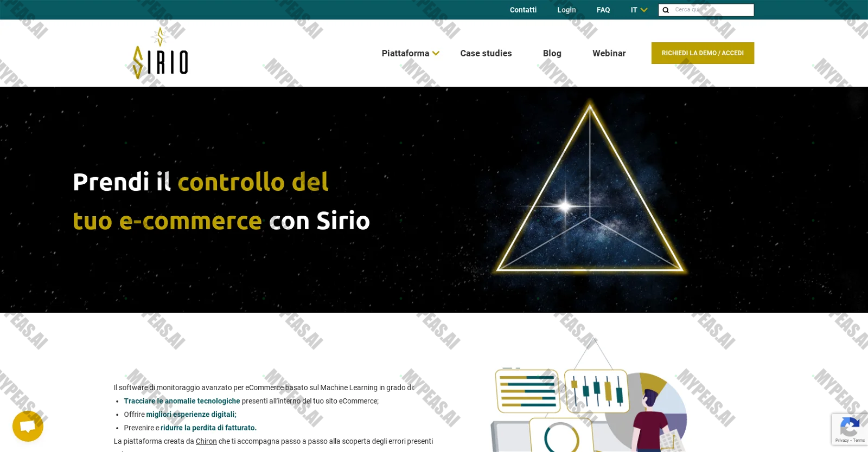
Task: Click 'ridurre la perdita di fatturato' text
Action: click(x=208, y=428)
